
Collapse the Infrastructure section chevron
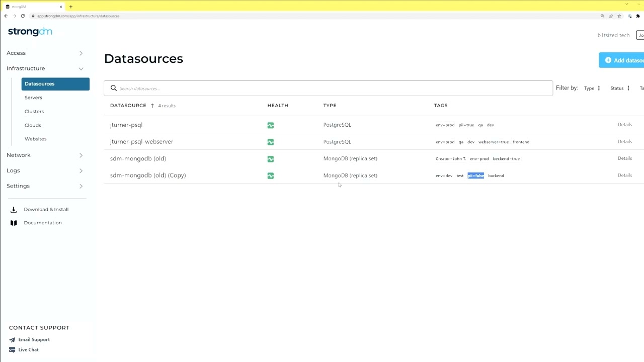[x=81, y=69]
